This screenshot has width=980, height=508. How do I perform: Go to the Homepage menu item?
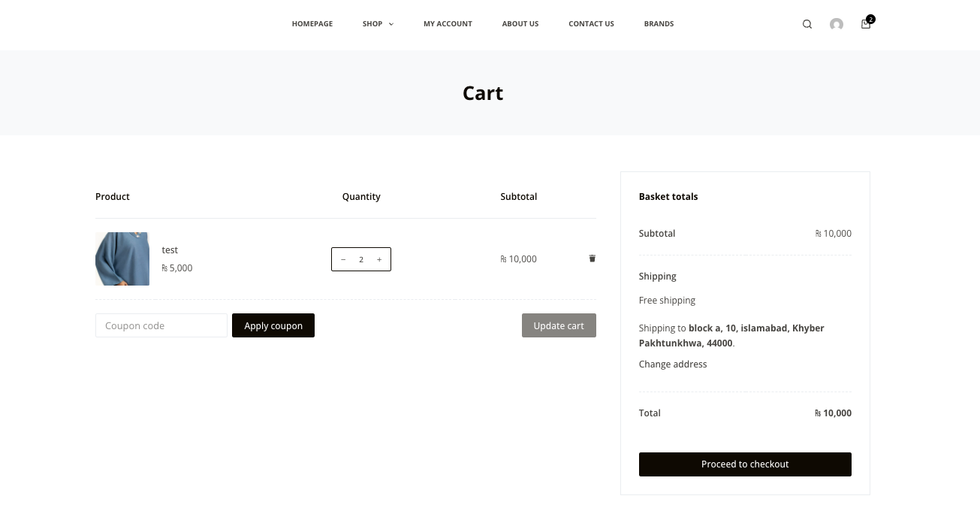click(x=312, y=24)
